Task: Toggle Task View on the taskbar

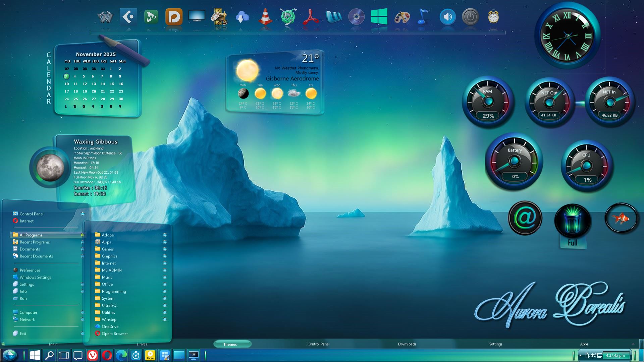Action: [x=64, y=355]
